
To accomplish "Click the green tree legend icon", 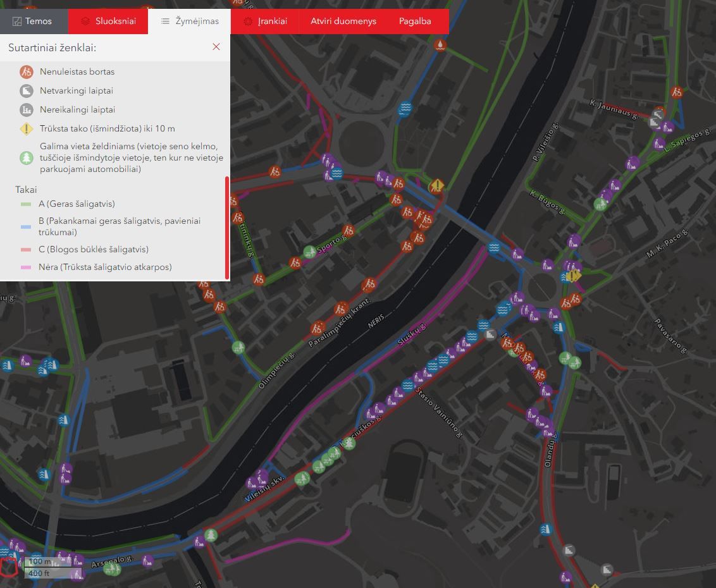I will [26, 158].
